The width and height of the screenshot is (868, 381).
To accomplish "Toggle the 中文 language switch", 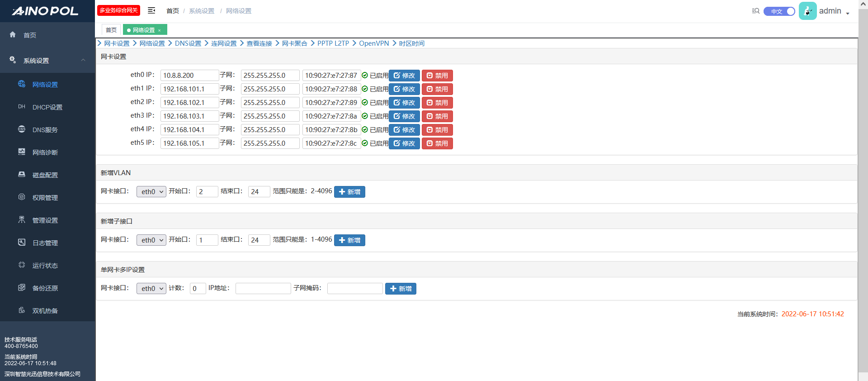I will [x=779, y=11].
